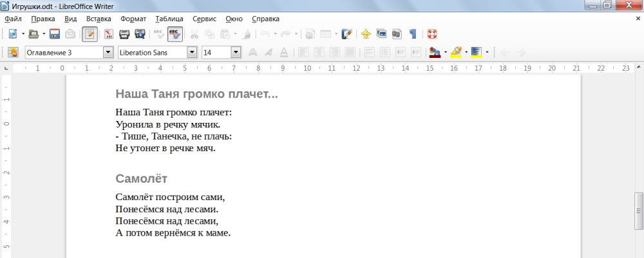Open the Вид menu
644x258 pixels.
click(x=71, y=19)
